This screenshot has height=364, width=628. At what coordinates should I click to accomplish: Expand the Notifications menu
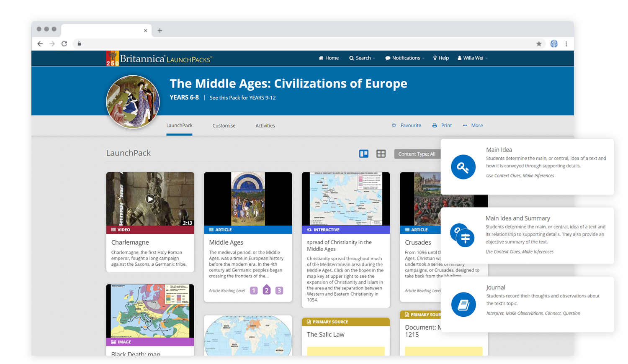(x=405, y=58)
